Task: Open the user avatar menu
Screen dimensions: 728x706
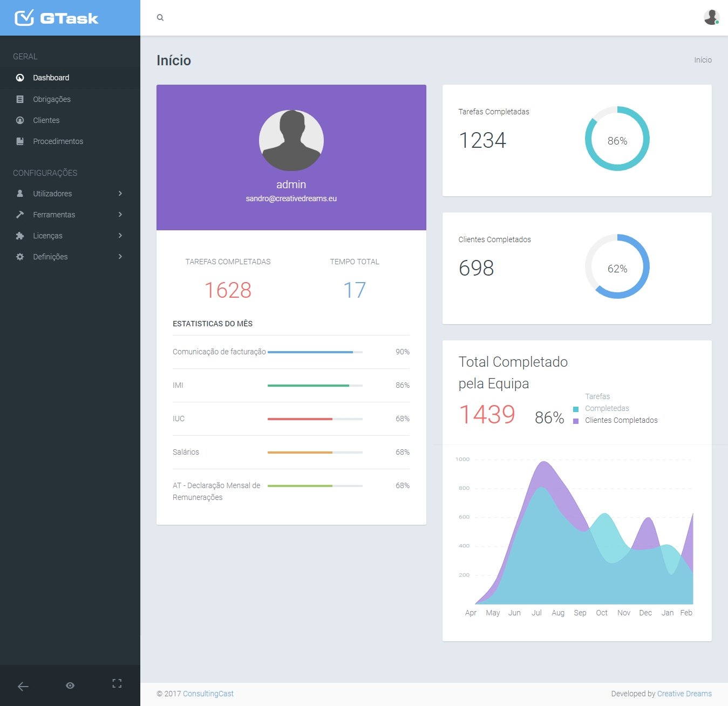Action: 711,17
